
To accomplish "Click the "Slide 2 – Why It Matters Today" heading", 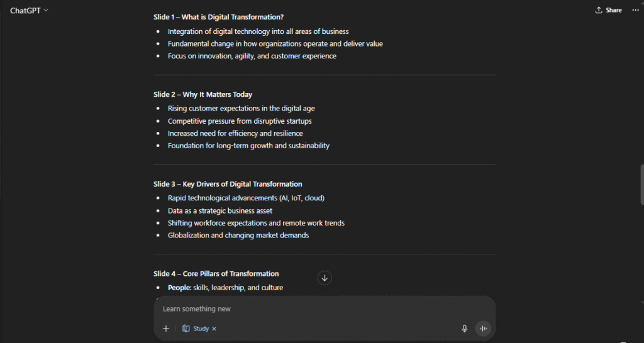I will pos(203,94).
